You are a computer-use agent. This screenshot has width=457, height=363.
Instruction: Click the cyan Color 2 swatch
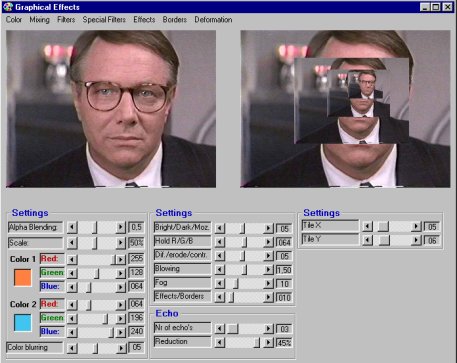[x=23, y=323]
